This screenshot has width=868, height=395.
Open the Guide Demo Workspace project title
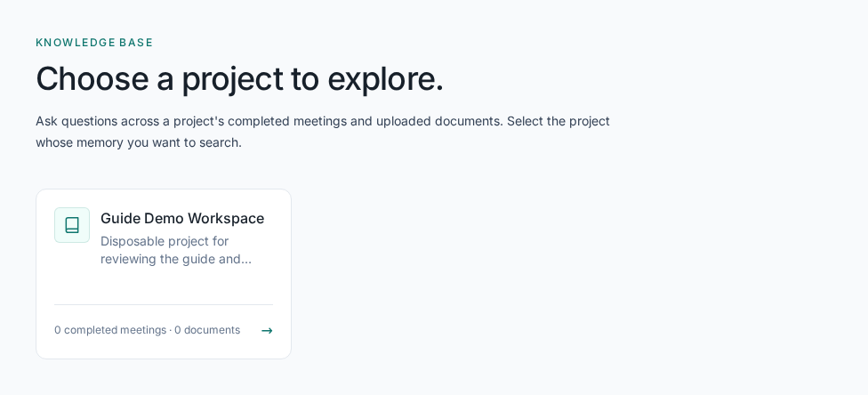(x=182, y=218)
